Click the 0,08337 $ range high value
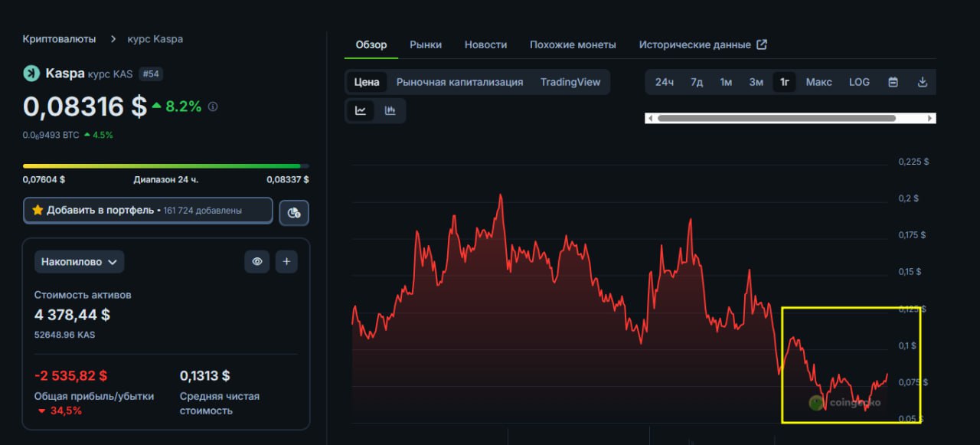980x445 pixels. pyautogui.click(x=288, y=179)
